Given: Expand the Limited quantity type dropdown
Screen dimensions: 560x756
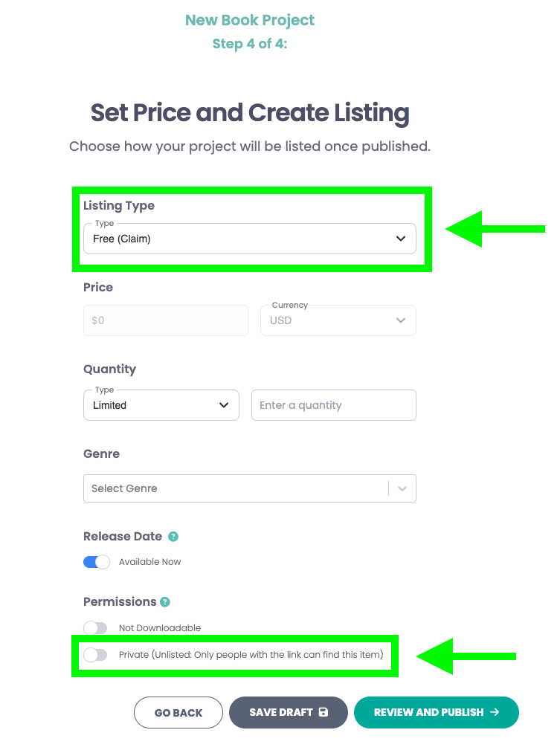Looking at the screenshot, I should 161,405.
